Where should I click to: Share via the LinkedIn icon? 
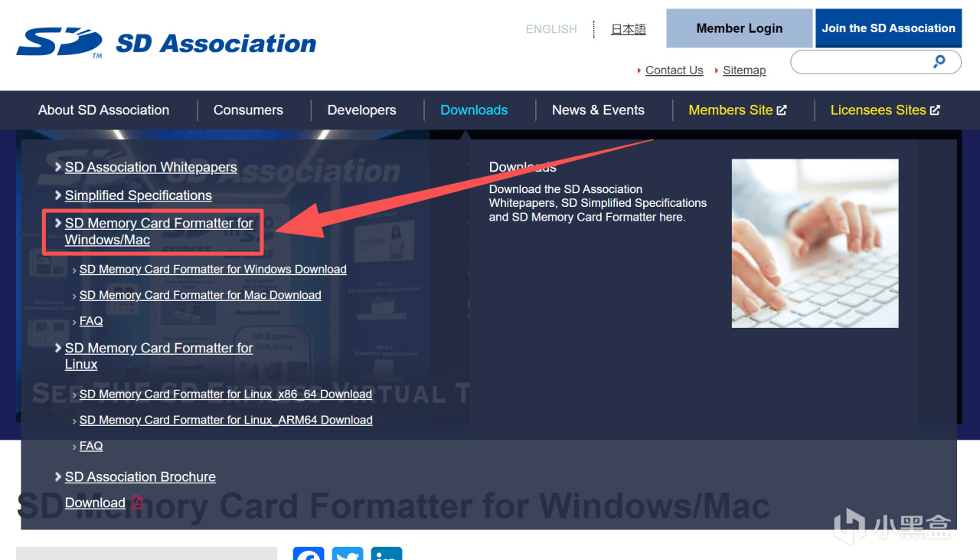pyautogui.click(x=387, y=553)
